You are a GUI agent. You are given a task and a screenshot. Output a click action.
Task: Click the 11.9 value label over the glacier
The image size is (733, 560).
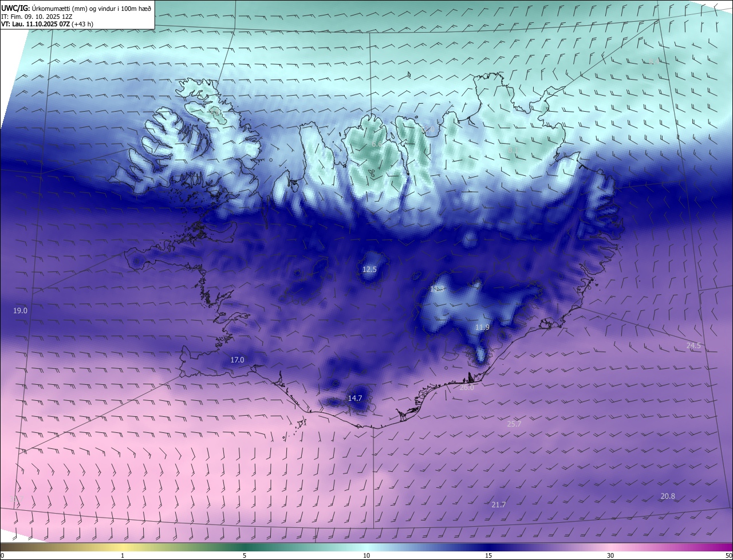[483, 328]
